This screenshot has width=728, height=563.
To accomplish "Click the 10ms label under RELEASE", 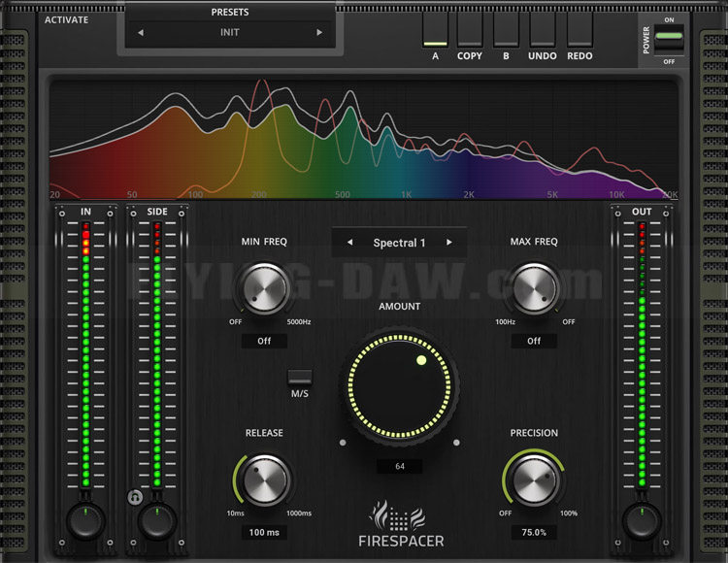I will pyautogui.click(x=235, y=513).
